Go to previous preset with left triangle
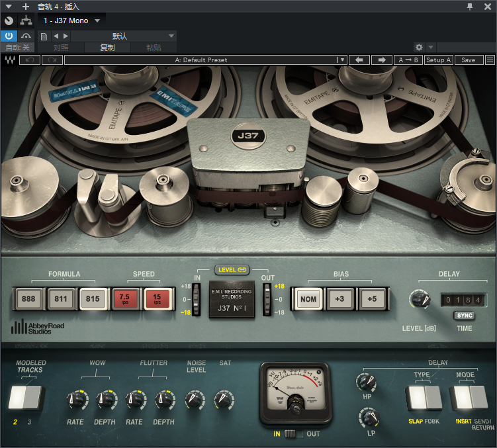The width and height of the screenshot is (497, 448). coord(56,36)
